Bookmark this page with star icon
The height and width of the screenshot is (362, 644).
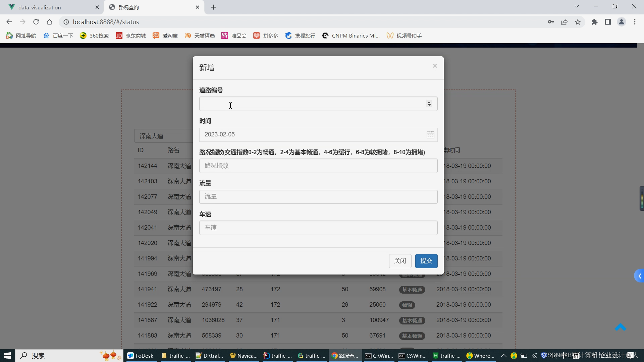pos(578,22)
